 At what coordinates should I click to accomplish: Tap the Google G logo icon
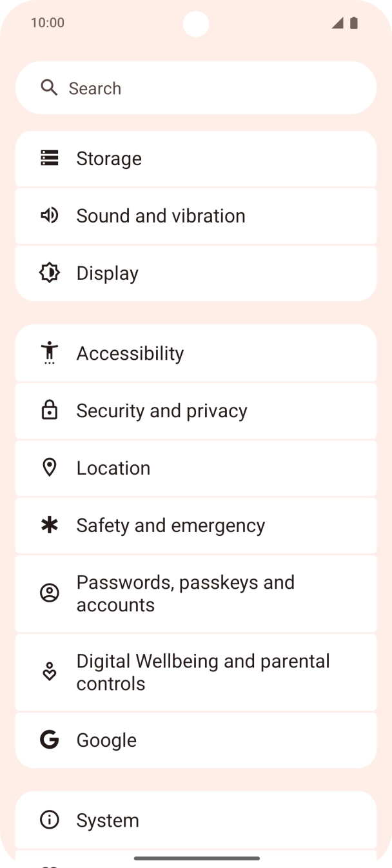click(50, 740)
